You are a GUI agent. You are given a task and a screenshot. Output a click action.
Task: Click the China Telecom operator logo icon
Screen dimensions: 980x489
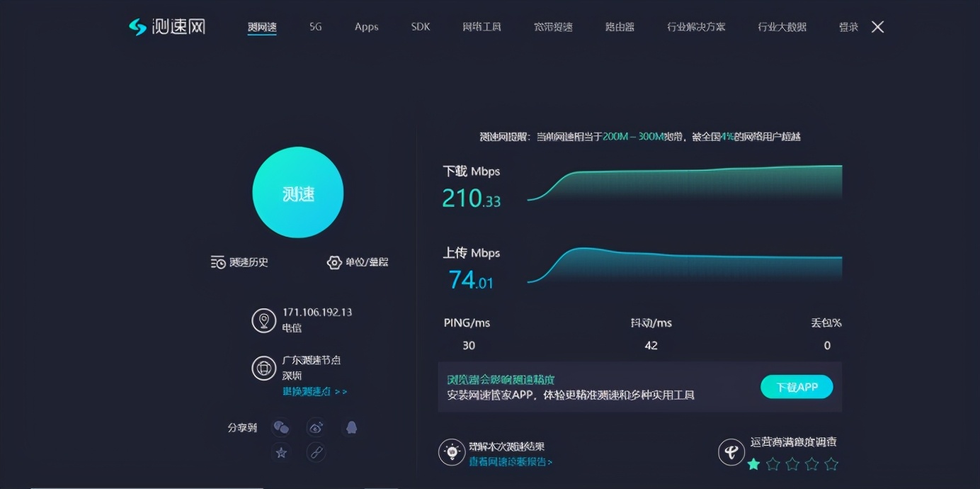click(x=731, y=452)
